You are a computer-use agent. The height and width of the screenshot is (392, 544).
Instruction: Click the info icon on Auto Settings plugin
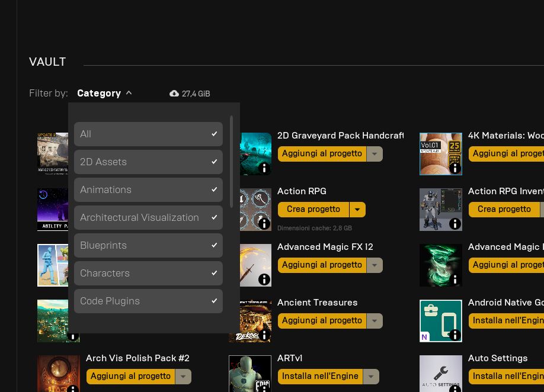455,389
